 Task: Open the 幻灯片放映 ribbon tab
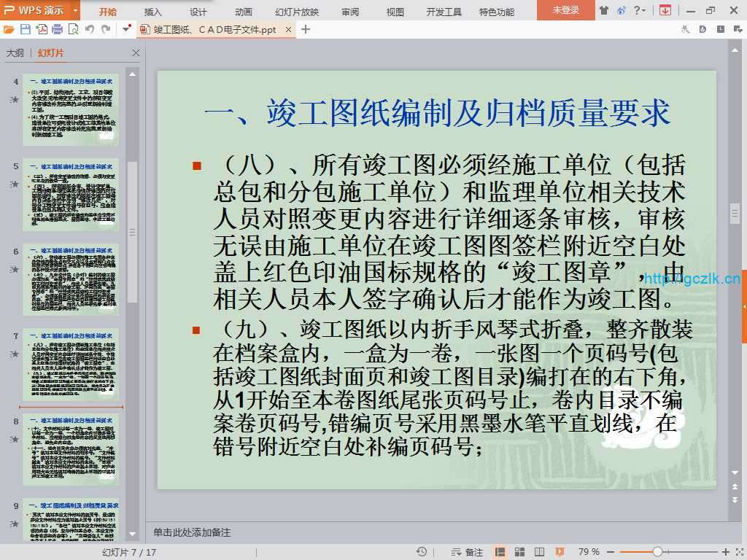pyautogui.click(x=297, y=12)
